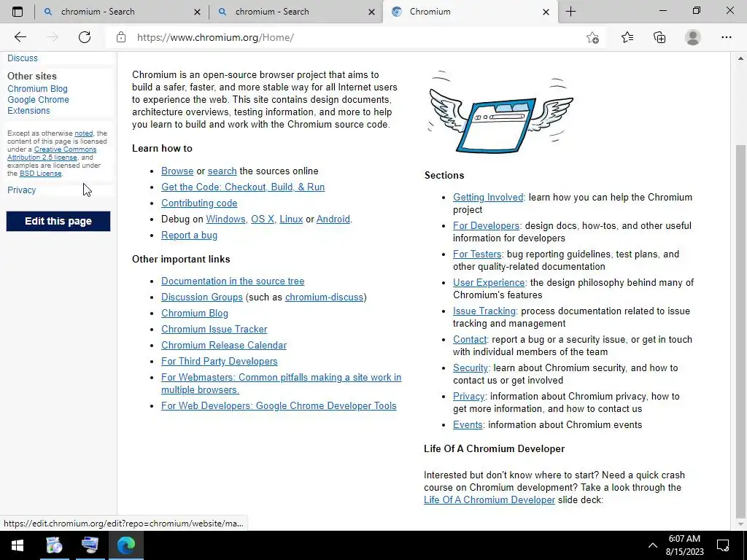Open the tab actions menu icon
The width and height of the screenshot is (747, 560).
18,12
